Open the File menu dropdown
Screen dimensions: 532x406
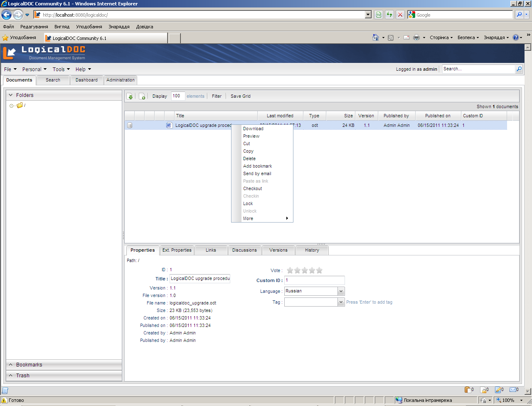(x=10, y=69)
